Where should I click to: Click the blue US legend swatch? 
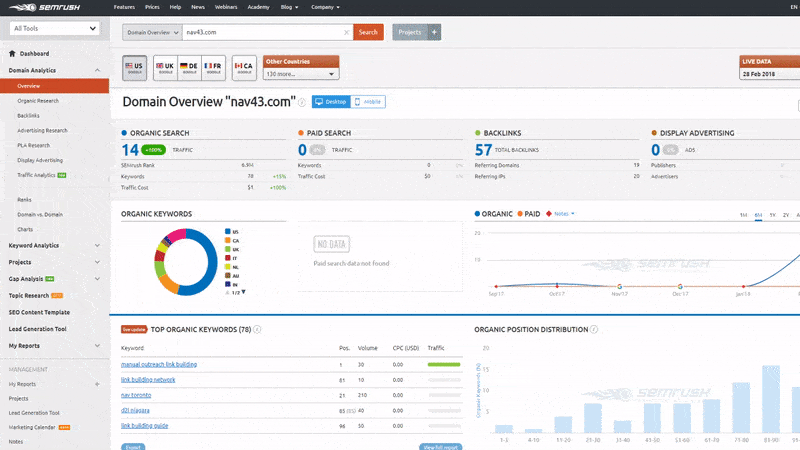[x=228, y=232]
